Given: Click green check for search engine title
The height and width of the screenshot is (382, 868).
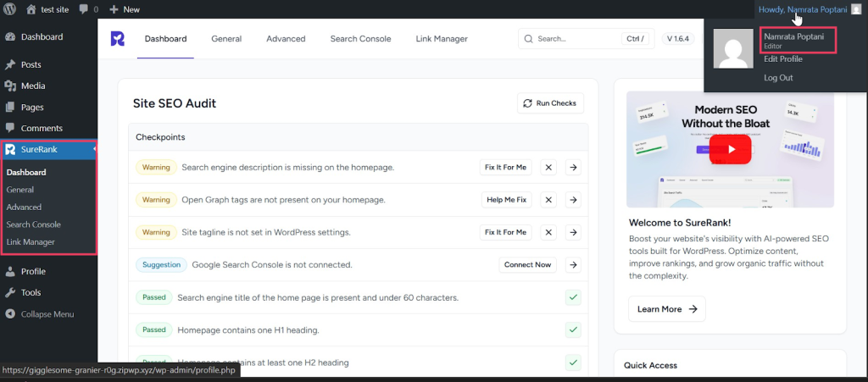Looking at the screenshot, I should 574,297.
